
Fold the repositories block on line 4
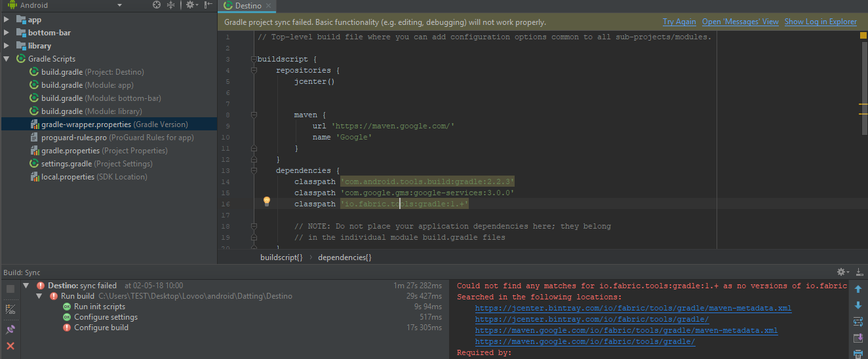click(x=254, y=71)
